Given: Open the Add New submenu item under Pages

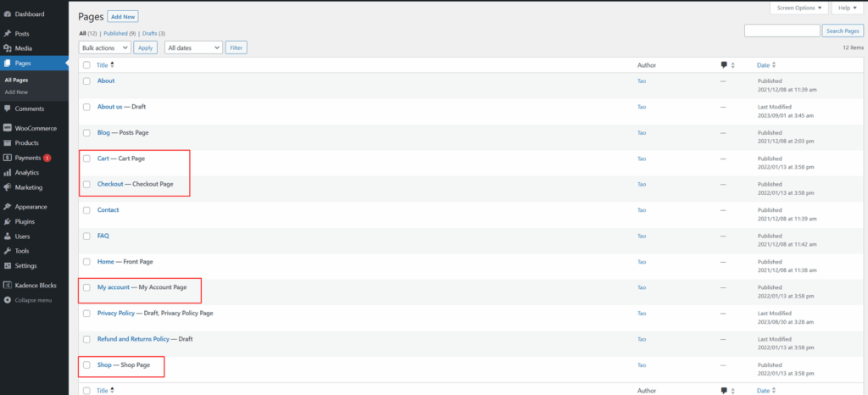Looking at the screenshot, I should 16,92.
